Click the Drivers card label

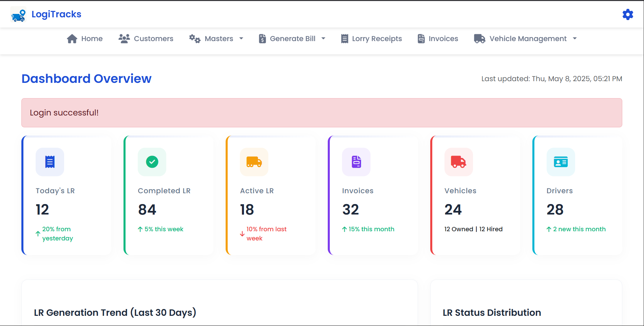[x=560, y=191]
